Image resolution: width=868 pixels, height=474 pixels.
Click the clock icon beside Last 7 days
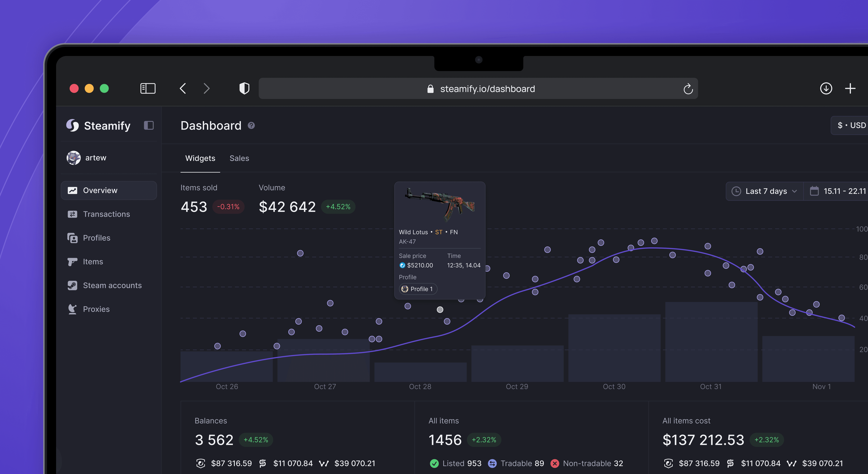pyautogui.click(x=736, y=191)
